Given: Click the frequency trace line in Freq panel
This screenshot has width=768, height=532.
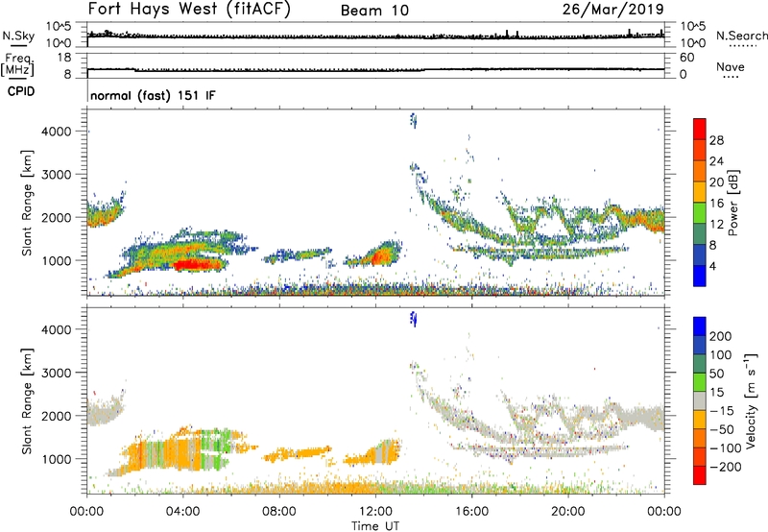Looking at the screenshot, I should tap(375, 70).
